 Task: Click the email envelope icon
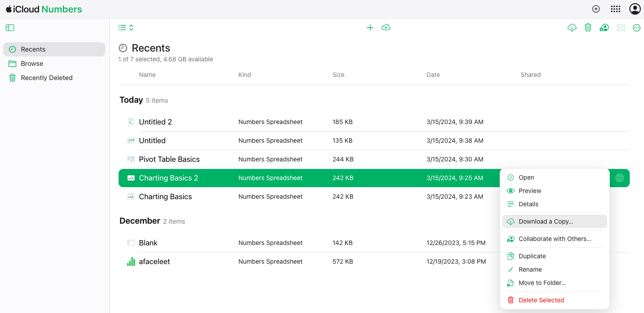[620, 27]
